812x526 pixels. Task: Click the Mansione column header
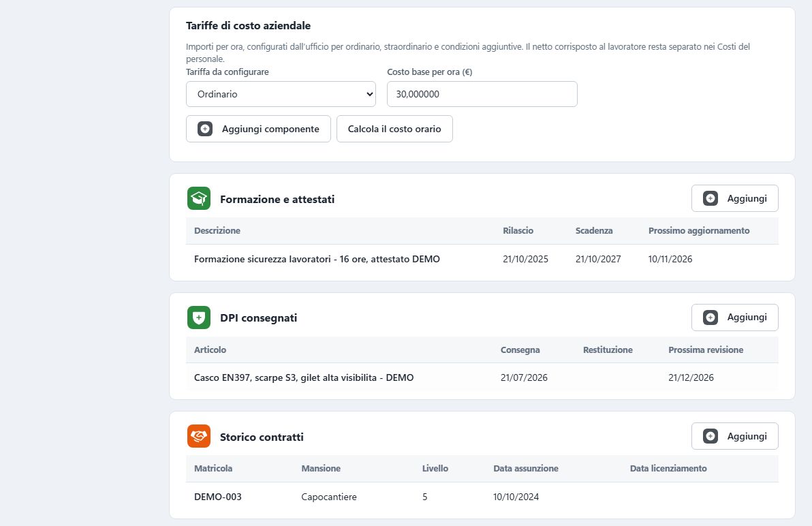pos(321,468)
